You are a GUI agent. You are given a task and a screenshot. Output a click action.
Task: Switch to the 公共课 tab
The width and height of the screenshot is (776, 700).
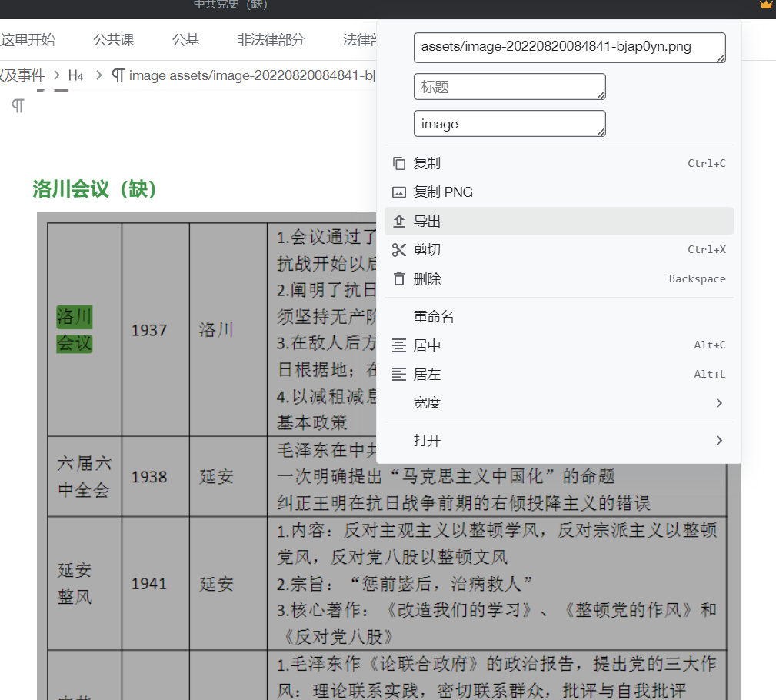(x=113, y=40)
